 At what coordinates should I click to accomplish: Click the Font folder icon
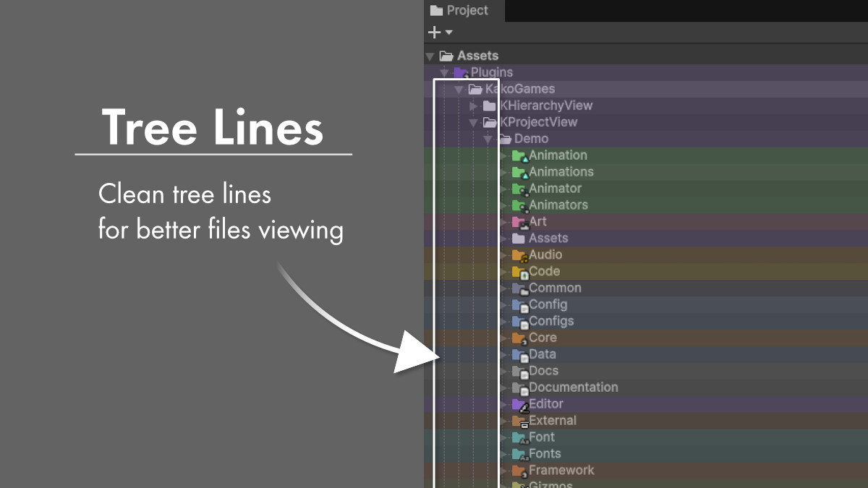point(519,437)
